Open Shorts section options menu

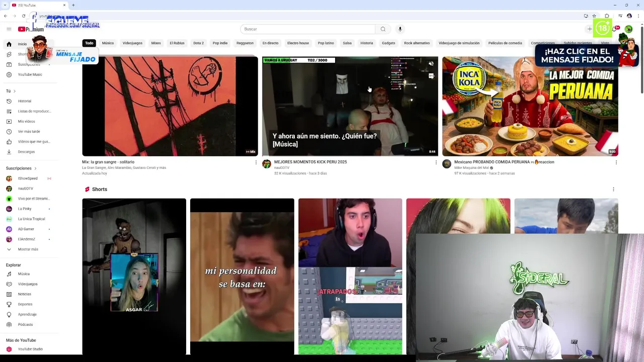[x=613, y=190]
